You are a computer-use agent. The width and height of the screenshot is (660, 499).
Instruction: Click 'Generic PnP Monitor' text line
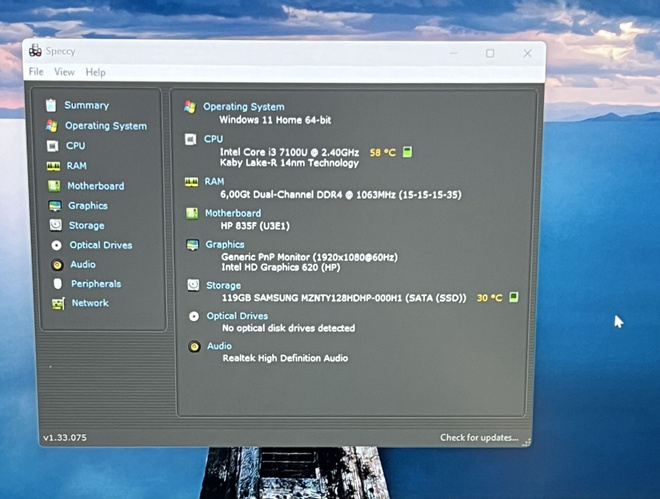click(309, 257)
